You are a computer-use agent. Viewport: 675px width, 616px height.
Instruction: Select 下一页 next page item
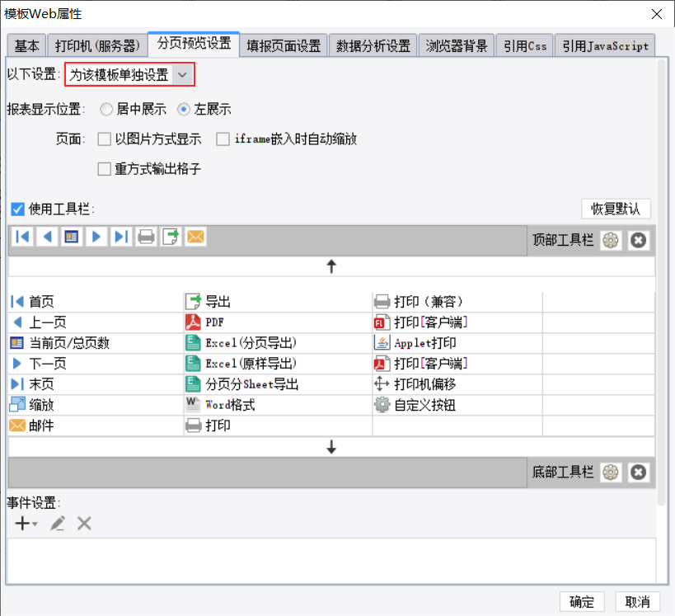[96, 364]
